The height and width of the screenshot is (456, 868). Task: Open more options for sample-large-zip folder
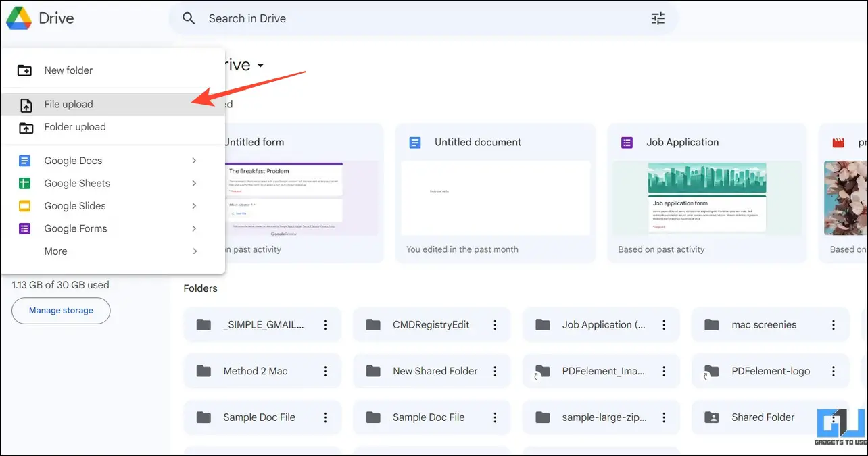tap(664, 417)
